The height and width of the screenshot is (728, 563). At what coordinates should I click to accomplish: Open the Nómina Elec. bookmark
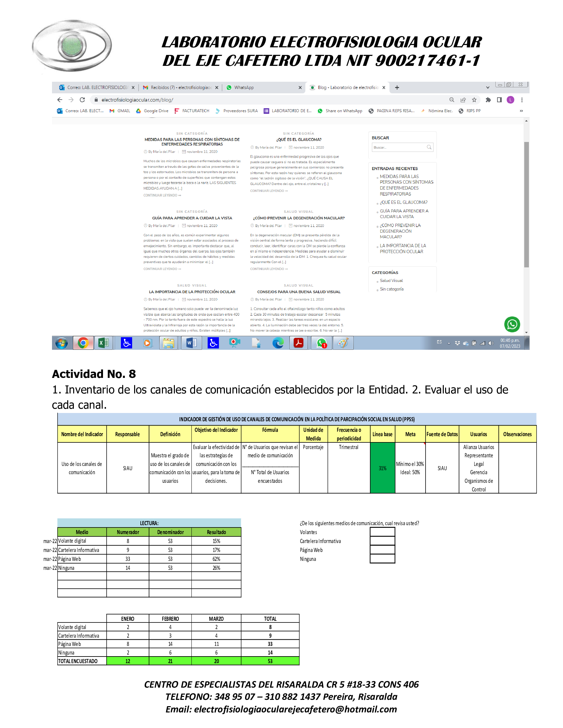point(436,111)
